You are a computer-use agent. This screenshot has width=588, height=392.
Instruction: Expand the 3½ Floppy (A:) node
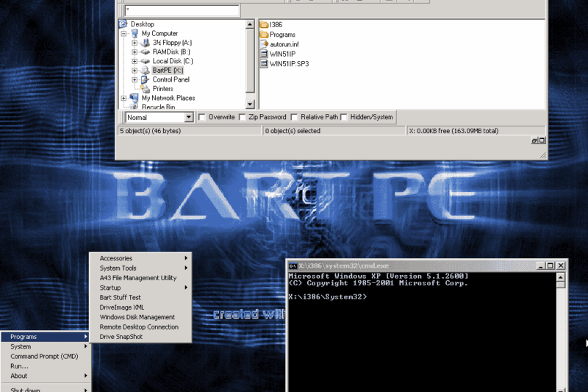point(135,43)
